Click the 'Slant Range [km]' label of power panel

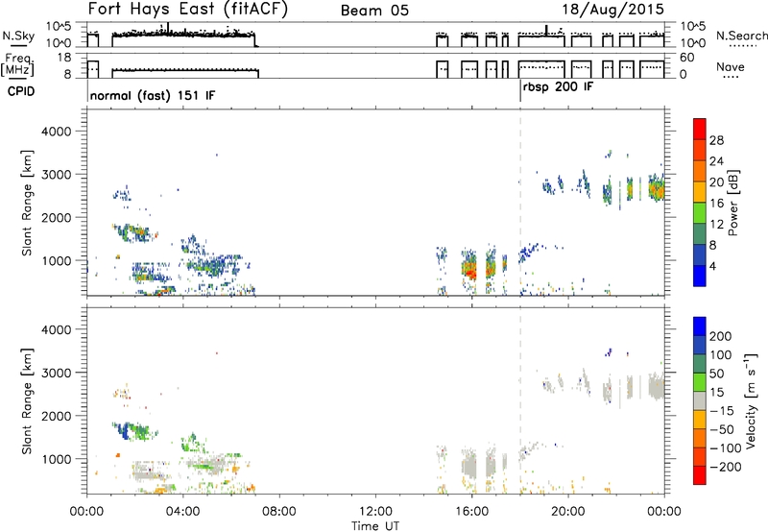click(x=27, y=203)
